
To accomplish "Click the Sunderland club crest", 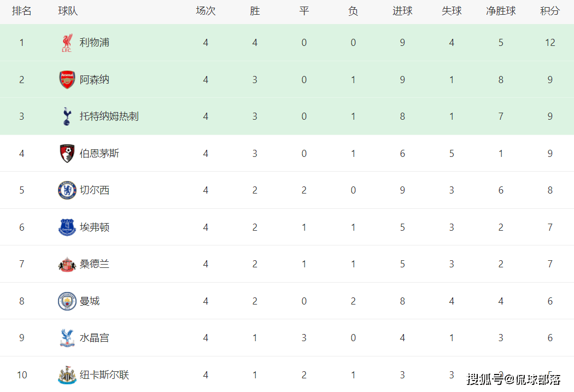I will [67, 264].
